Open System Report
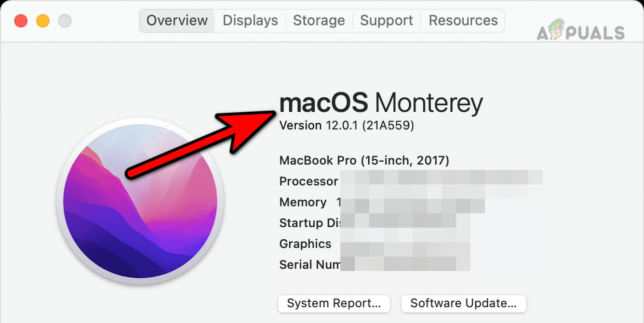This screenshot has height=323, width=644. (334, 304)
